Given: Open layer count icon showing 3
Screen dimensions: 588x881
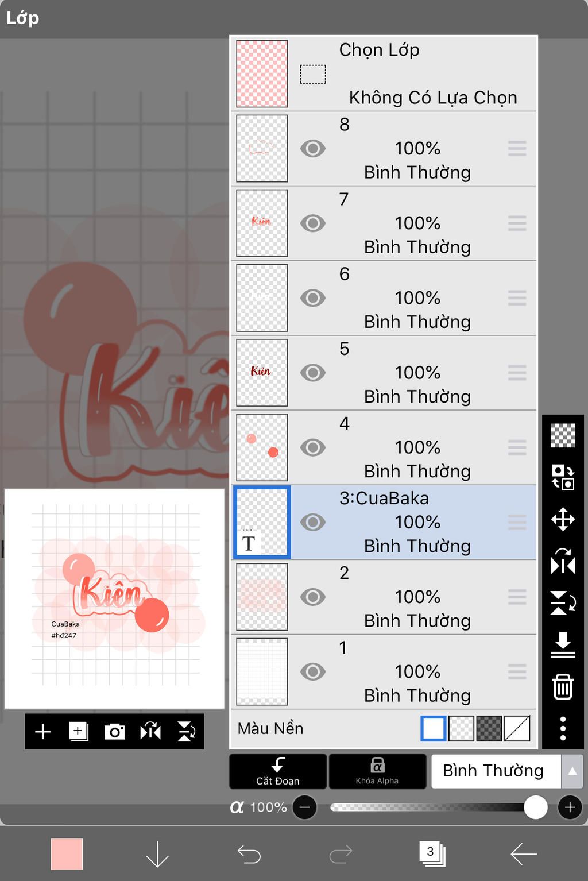Looking at the screenshot, I should tap(432, 853).
